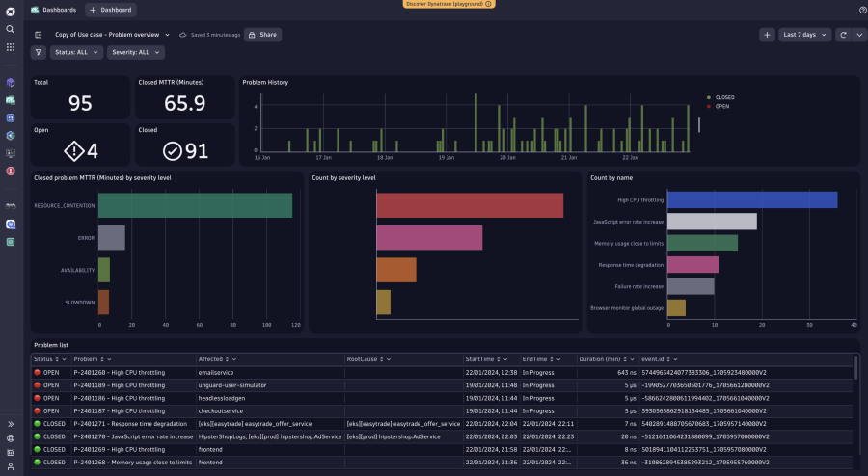Click the hipstershop.AdService root cause cell

tap(393, 436)
